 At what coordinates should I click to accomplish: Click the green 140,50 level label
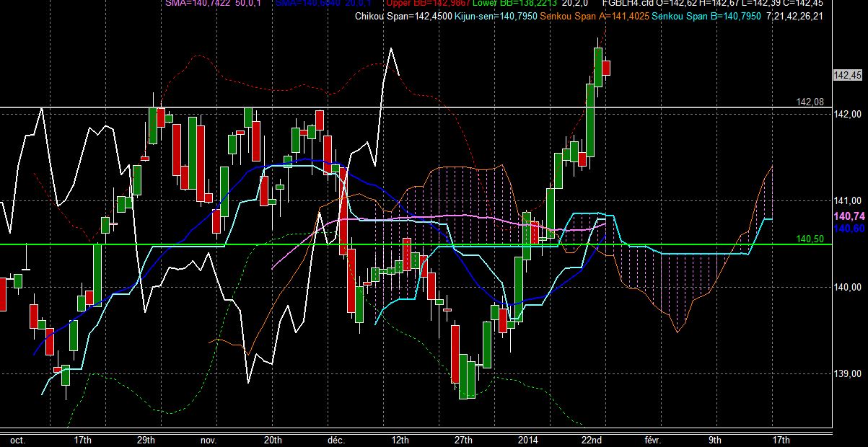810,239
